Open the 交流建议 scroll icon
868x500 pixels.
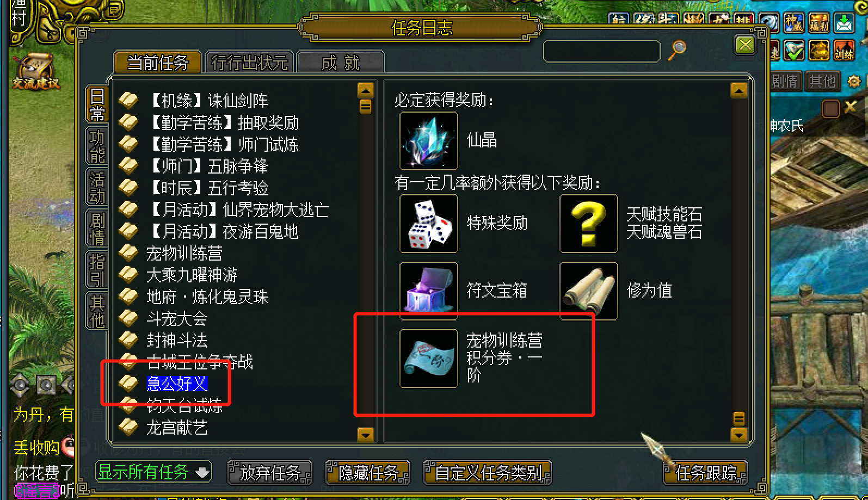pos(36,71)
